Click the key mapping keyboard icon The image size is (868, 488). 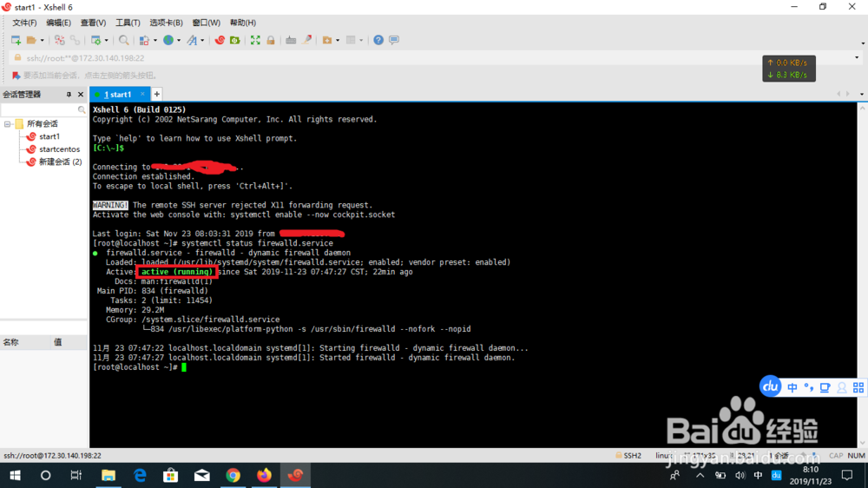[x=291, y=40]
